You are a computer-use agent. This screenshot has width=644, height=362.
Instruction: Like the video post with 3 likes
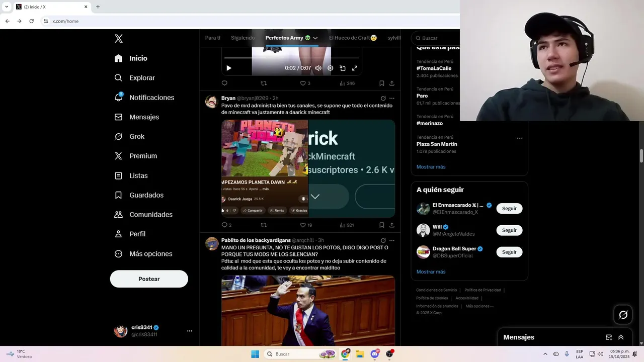[x=305, y=83]
